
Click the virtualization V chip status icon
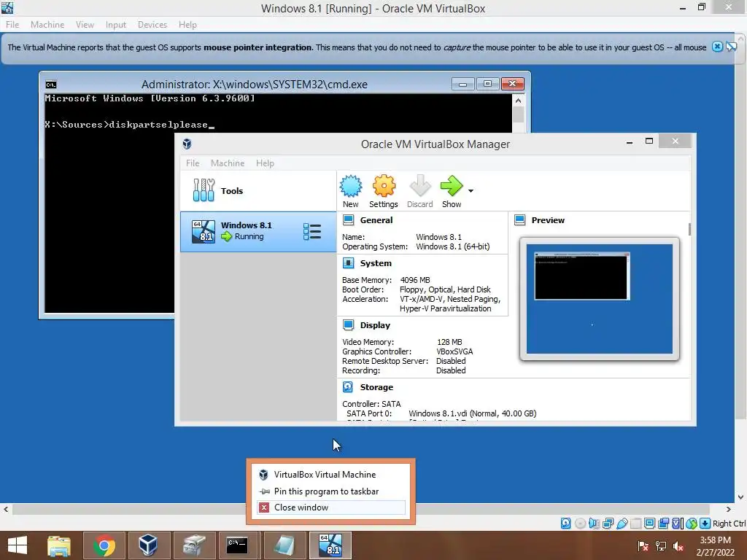[677, 524]
